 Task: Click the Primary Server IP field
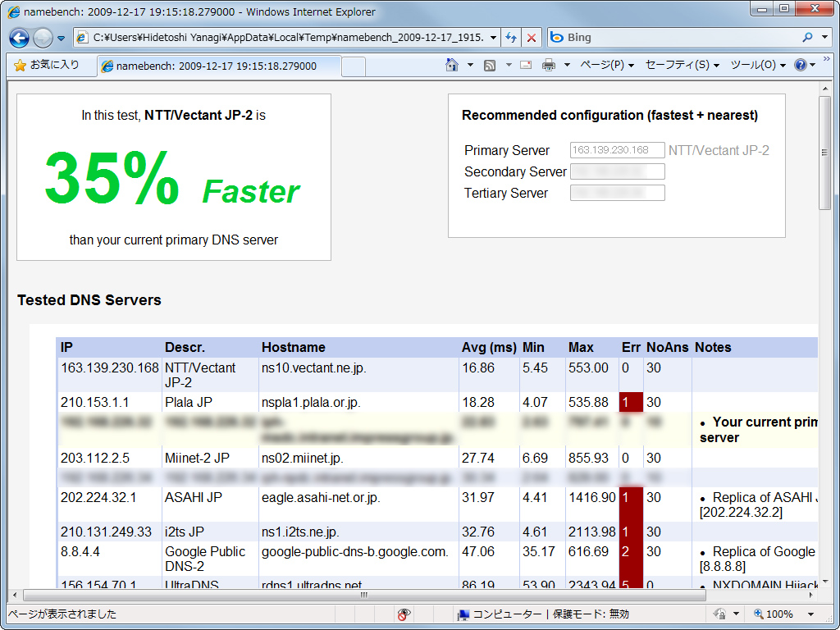(x=617, y=150)
